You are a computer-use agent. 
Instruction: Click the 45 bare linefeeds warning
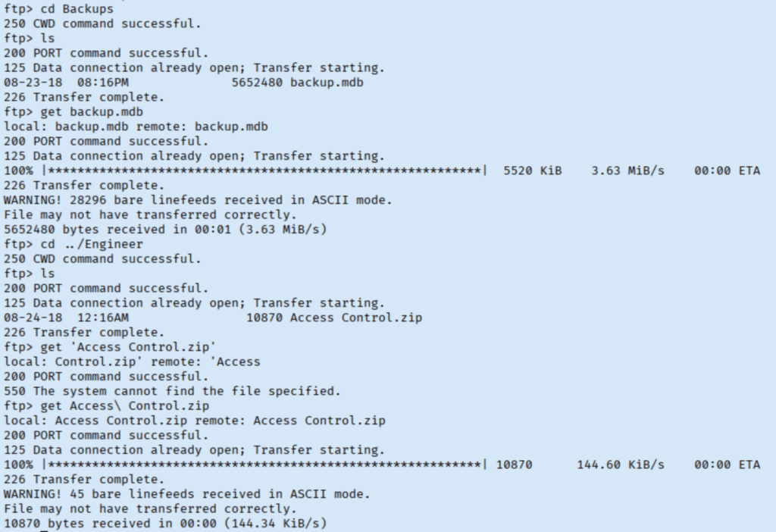pyautogui.click(x=186, y=494)
